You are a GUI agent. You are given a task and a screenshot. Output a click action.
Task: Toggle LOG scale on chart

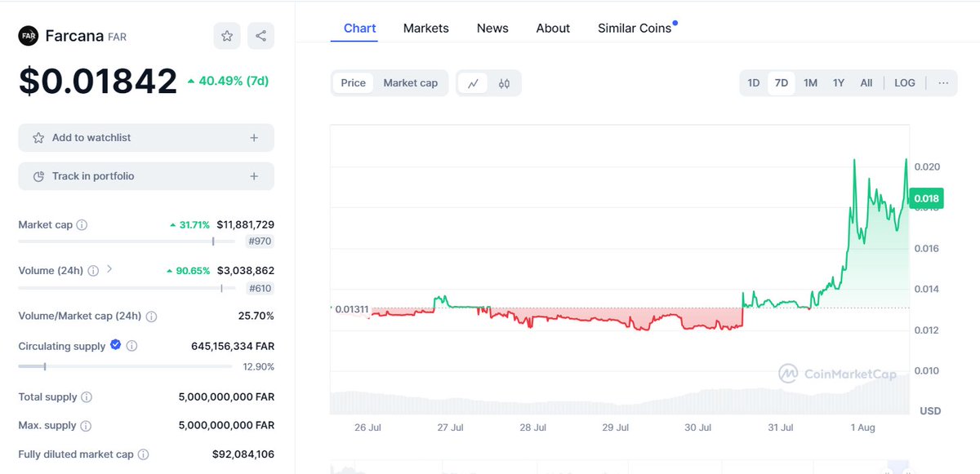pyautogui.click(x=905, y=82)
